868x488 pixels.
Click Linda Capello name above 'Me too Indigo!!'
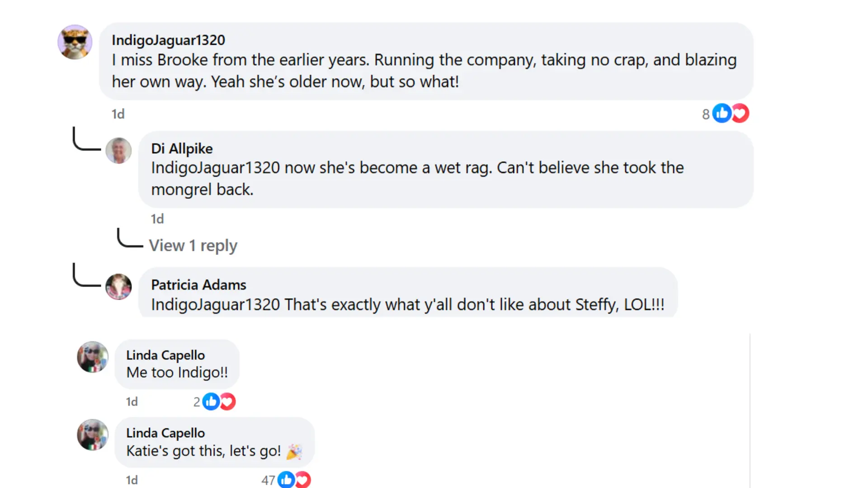pyautogui.click(x=165, y=356)
